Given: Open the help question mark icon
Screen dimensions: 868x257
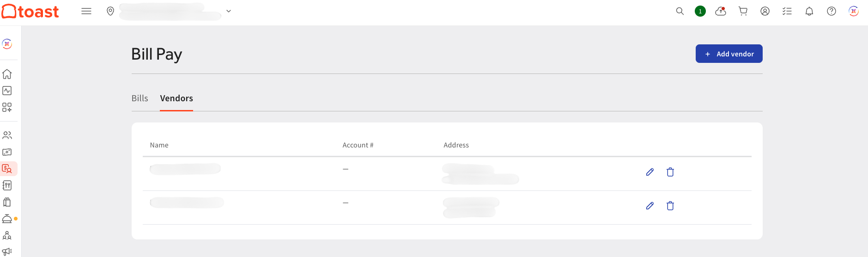Looking at the screenshot, I should 832,11.
